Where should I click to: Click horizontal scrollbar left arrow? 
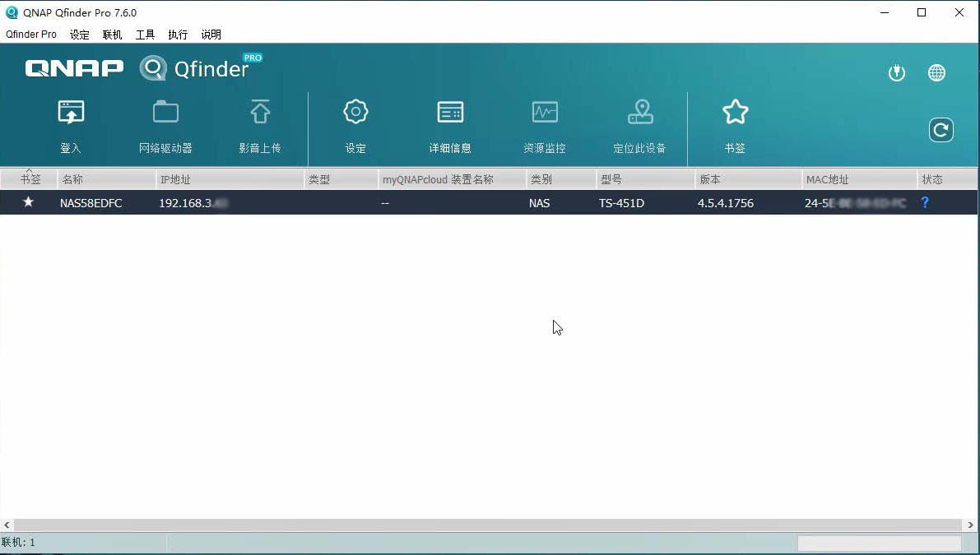[x=7, y=525]
